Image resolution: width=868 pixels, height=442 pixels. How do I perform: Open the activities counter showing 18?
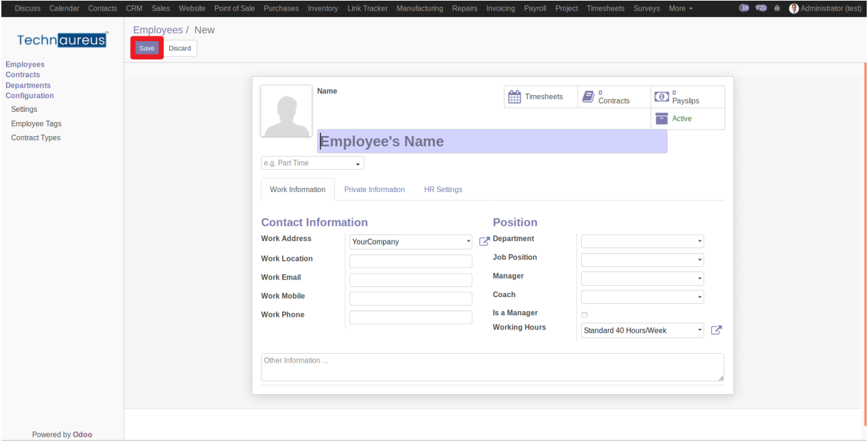744,9
